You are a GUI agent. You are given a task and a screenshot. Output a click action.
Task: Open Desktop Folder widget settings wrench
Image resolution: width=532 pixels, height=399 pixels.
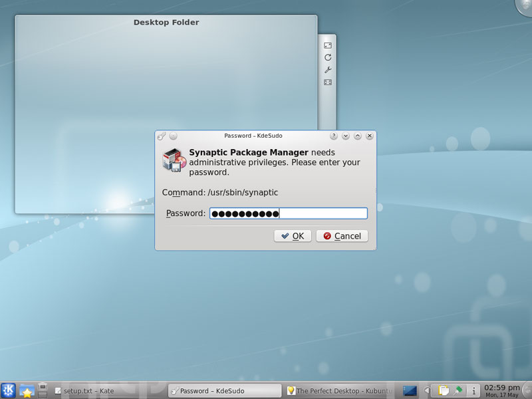328,70
